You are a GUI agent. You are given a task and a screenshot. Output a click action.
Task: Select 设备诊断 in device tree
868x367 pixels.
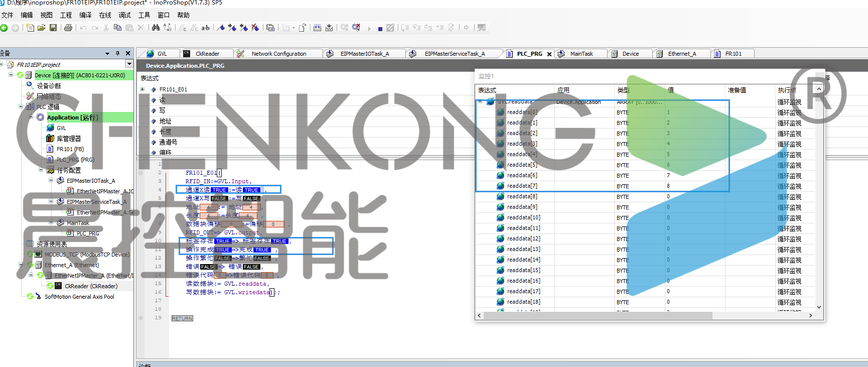coord(49,86)
